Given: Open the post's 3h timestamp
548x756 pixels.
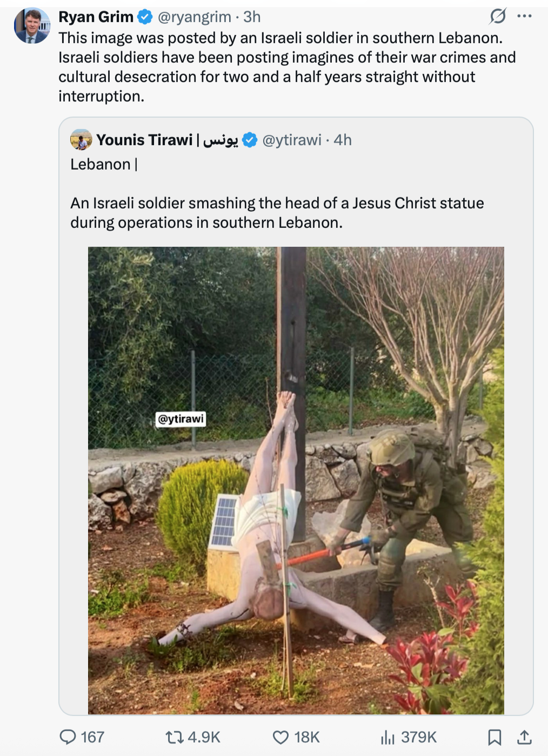Looking at the screenshot, I should (x=252, y=17).
